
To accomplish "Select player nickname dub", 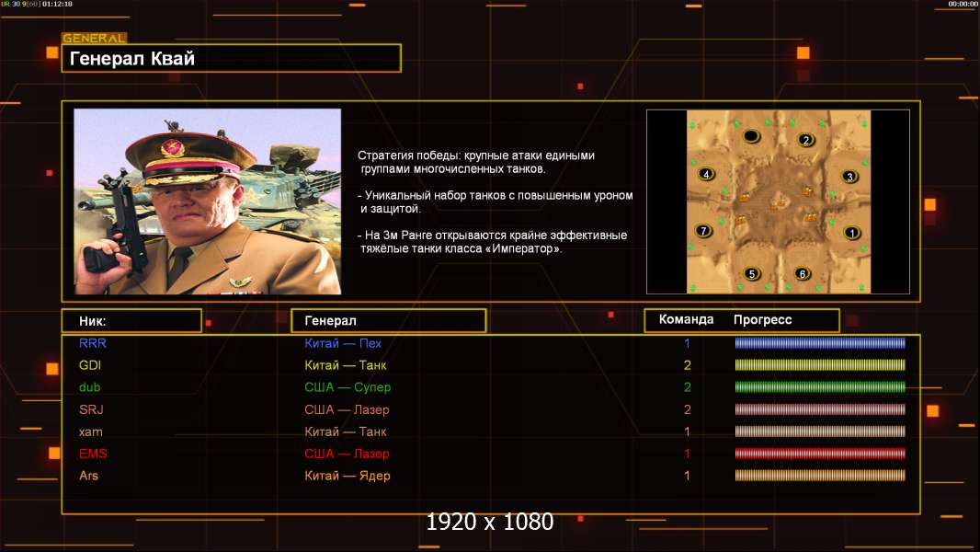I will tap(89, 387).
